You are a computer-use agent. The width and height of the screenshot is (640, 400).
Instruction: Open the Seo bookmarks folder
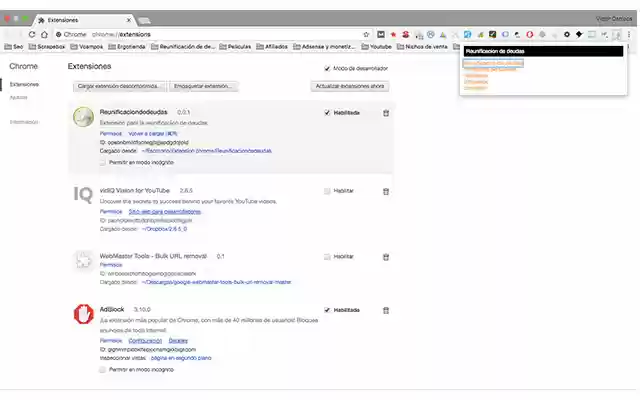[13, 47]
